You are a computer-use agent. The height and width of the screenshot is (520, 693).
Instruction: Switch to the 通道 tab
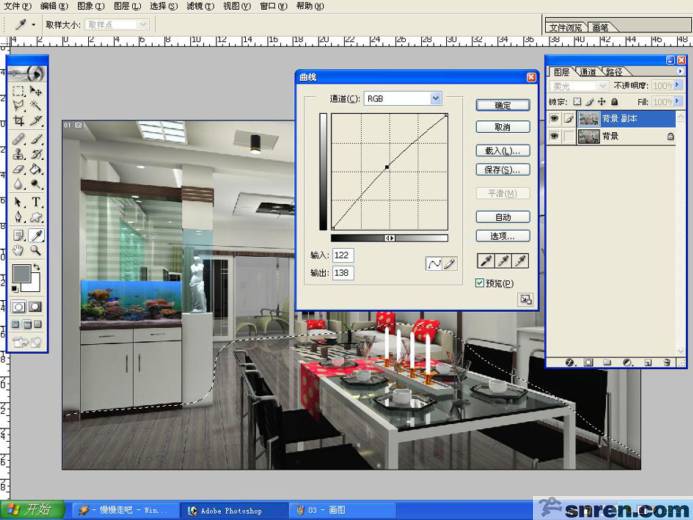[588, 72]
